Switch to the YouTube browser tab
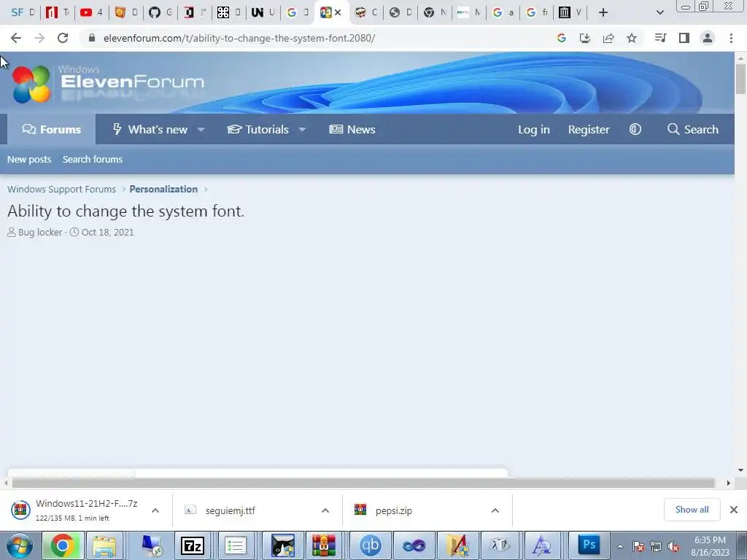This screenshot has height=560, width=747. tap(91, 12)
